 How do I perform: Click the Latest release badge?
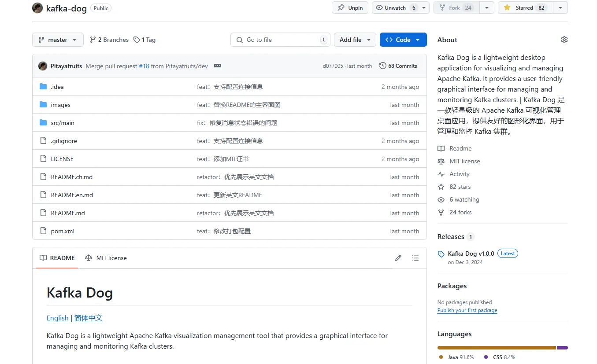(508, 254)
